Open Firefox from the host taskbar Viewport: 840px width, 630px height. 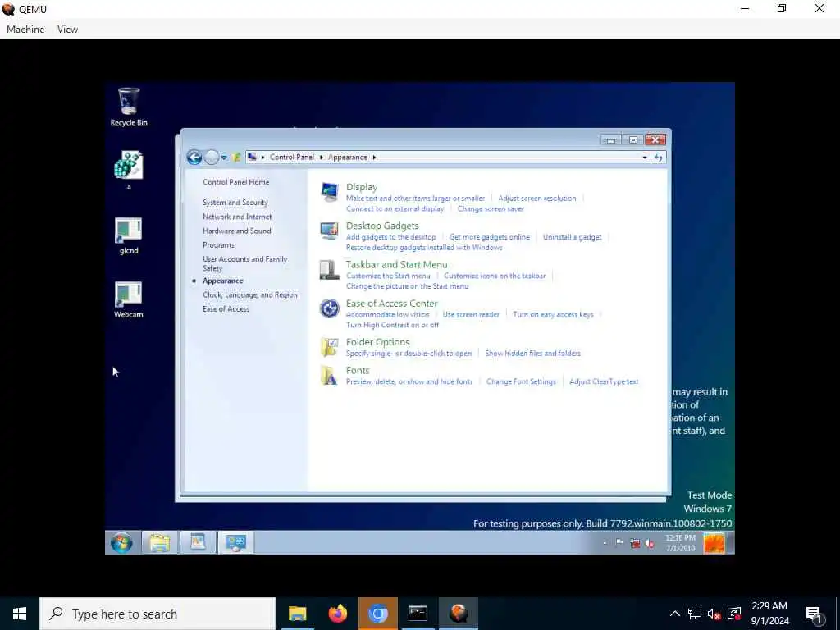[x=337, y=614]
